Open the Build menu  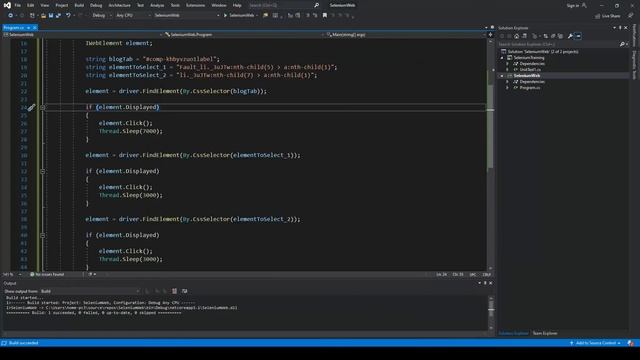[x=79, y=5]
